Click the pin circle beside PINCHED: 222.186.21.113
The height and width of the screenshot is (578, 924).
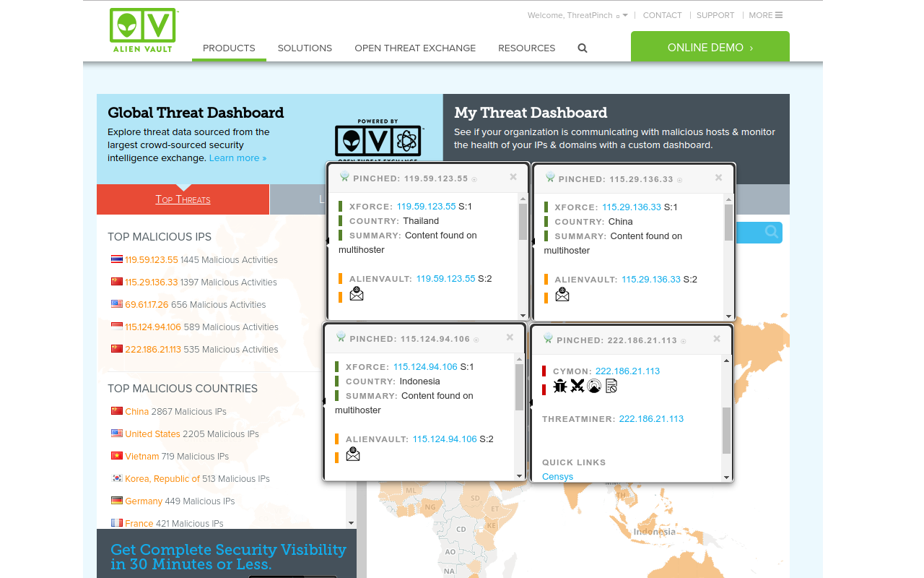pyautogui.click(x=683, y=341)
